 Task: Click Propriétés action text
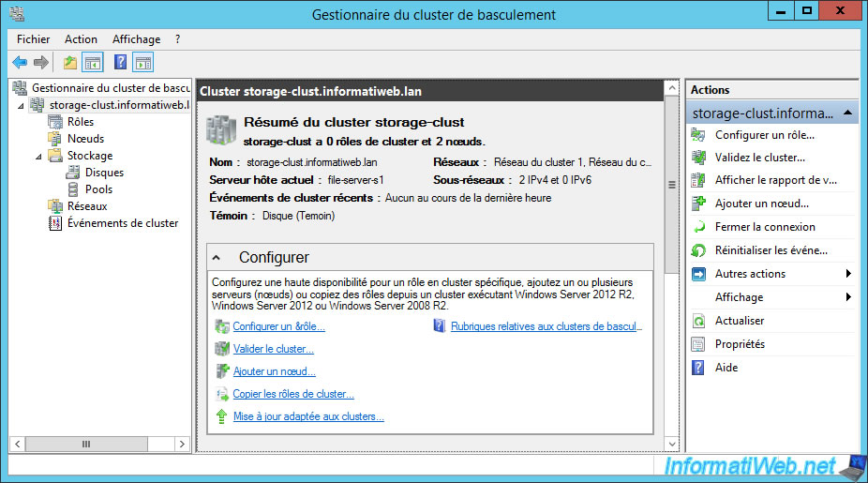pos(740,344)
